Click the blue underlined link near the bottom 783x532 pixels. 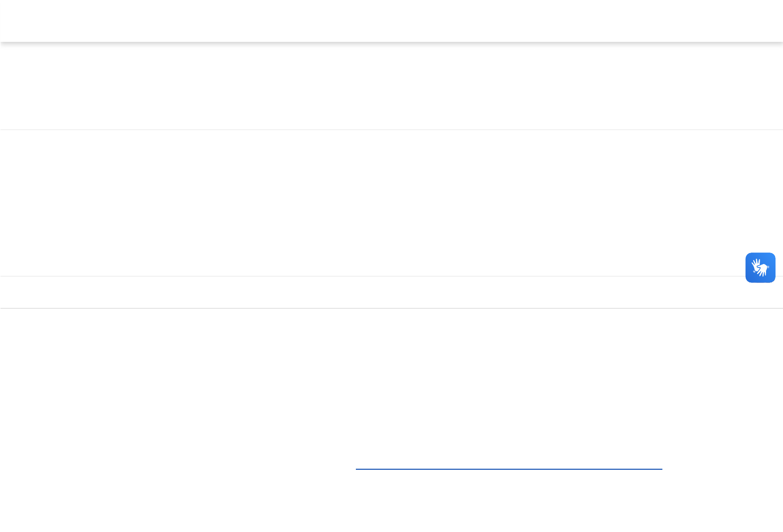[508, 464]
